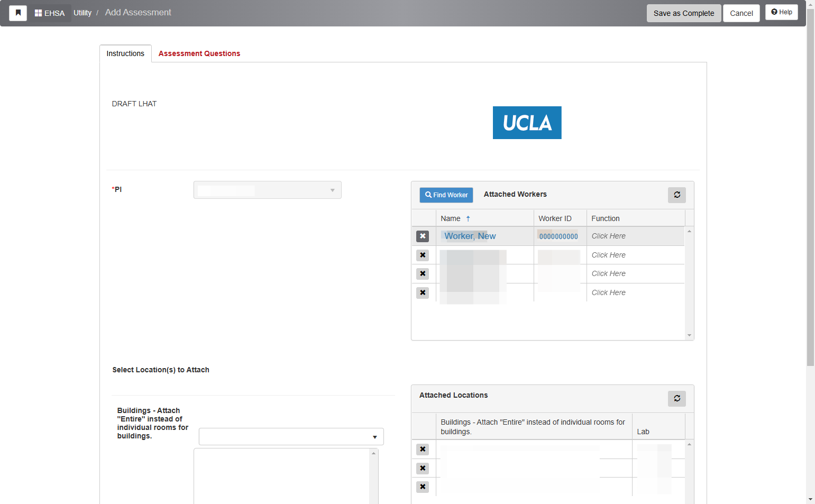This screenshot has height=504, width=815.
Task: Click the Function column header
Action: point(636,218)
